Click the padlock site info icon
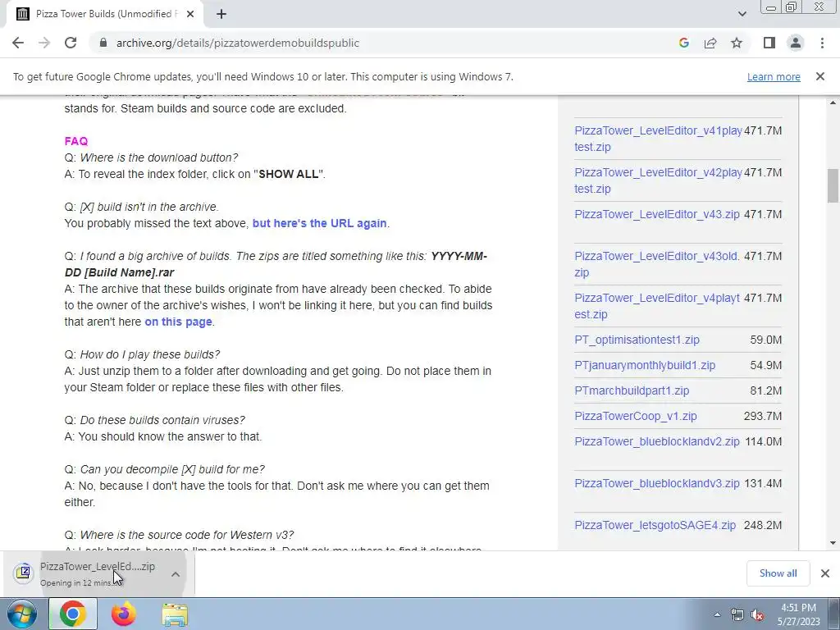This screenshot has height=630, width=840. 103,43
